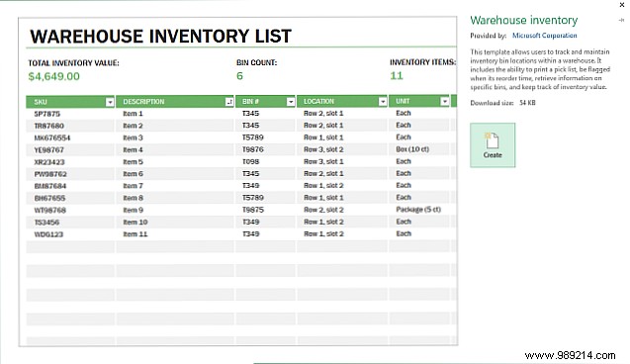Click the description cell Item 2
The height and width of the screenshot is (364, 630).
point(133,126)
